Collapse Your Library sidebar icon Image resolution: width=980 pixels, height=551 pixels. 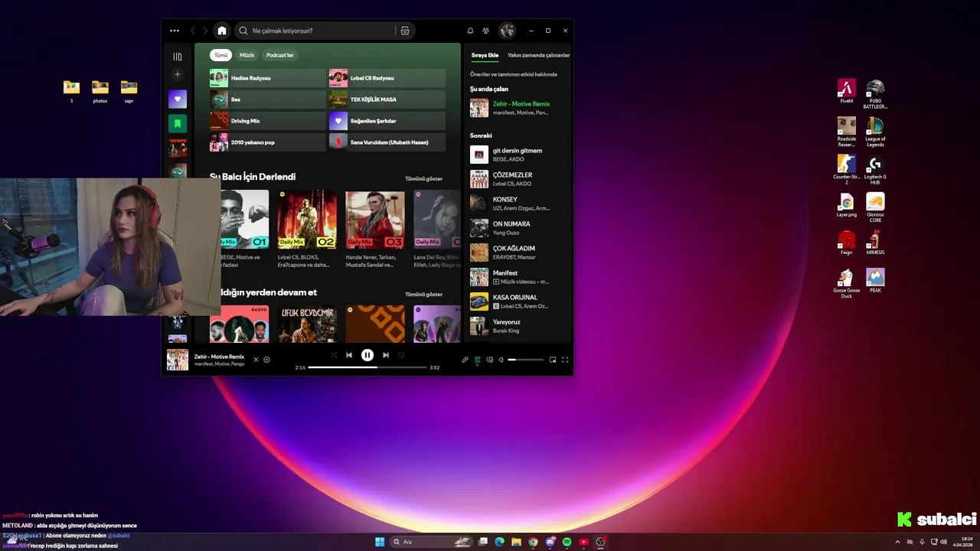[x=178, y=57]
